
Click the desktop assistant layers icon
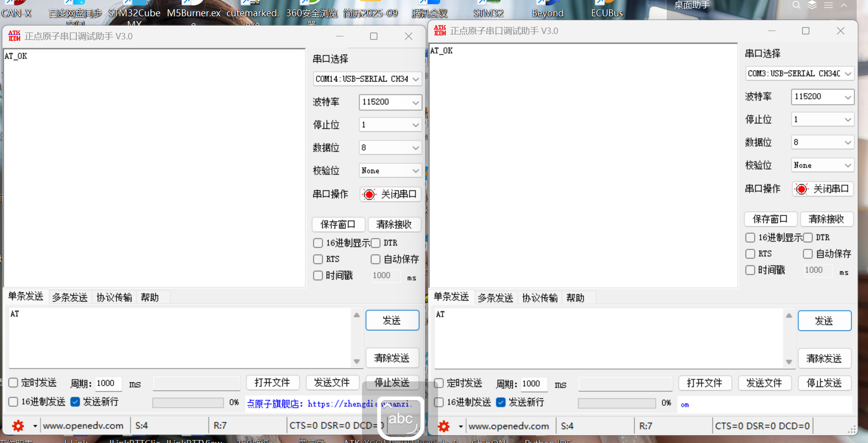(x=812, y=5)
